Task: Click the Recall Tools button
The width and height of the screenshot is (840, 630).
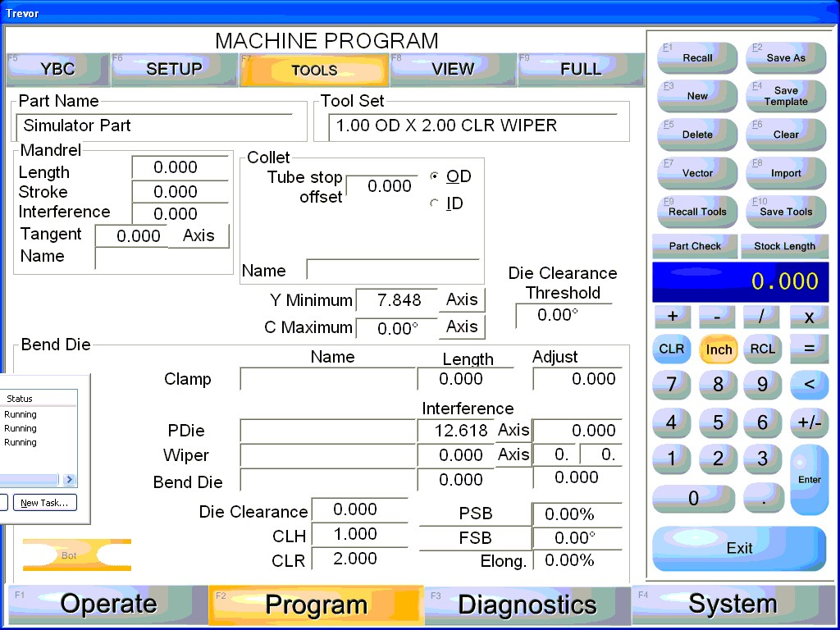Action: point(697,211)
